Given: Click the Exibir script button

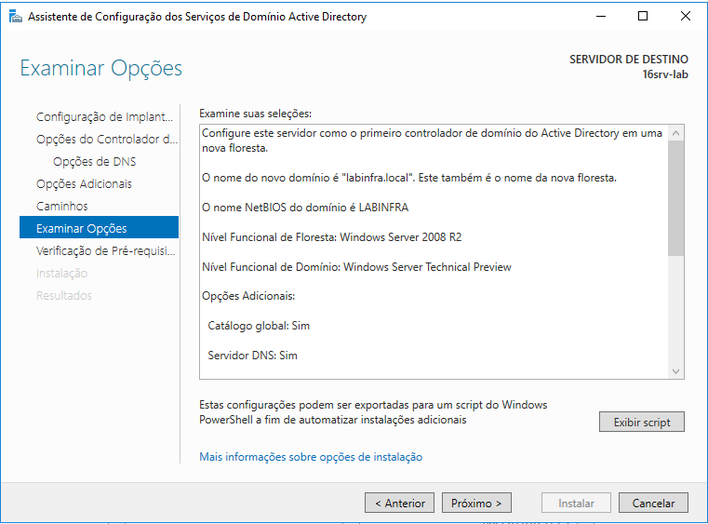Looking at the screenshot, I should click(x=642, y=422).
